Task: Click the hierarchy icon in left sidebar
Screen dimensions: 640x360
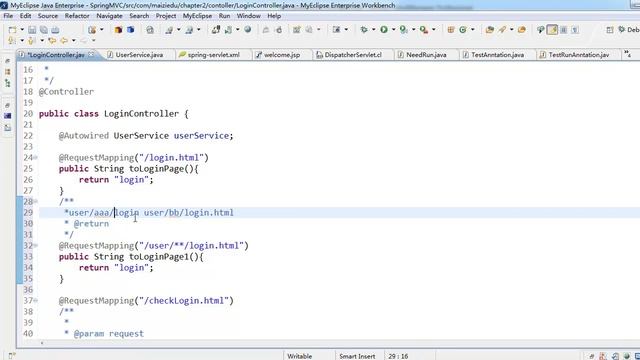Action: point(7,83)
